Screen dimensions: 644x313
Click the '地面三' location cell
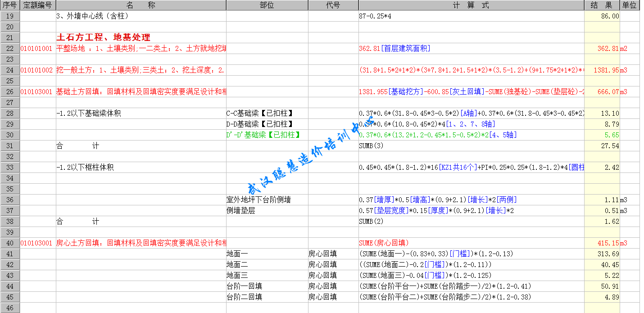coord(267,276)
